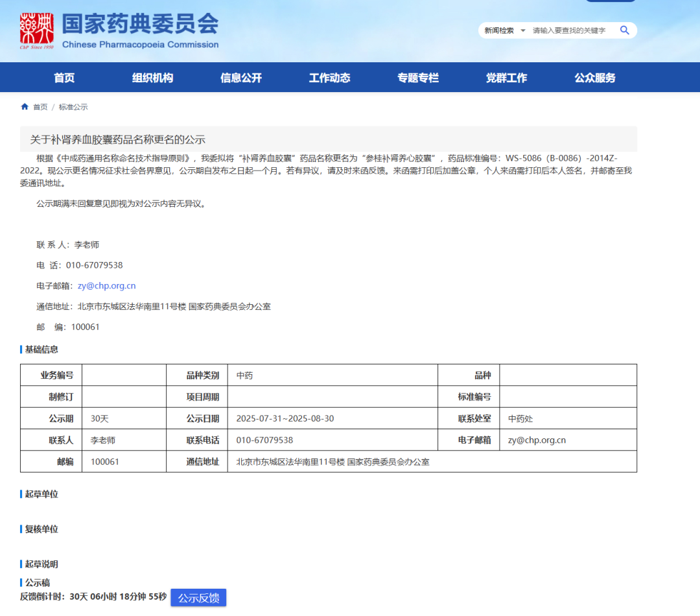
Task: Open the 工作动态 menu item
Action: pos(329,77)
